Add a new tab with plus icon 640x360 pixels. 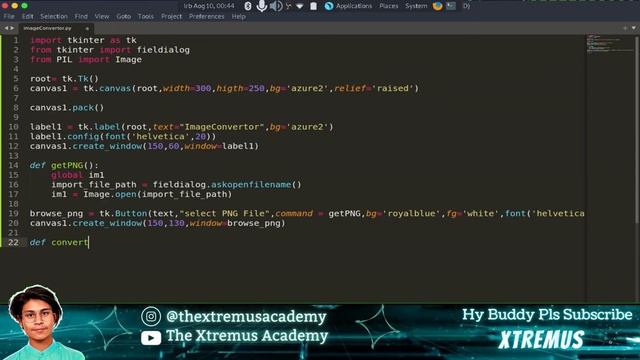[x=624, y=28]
